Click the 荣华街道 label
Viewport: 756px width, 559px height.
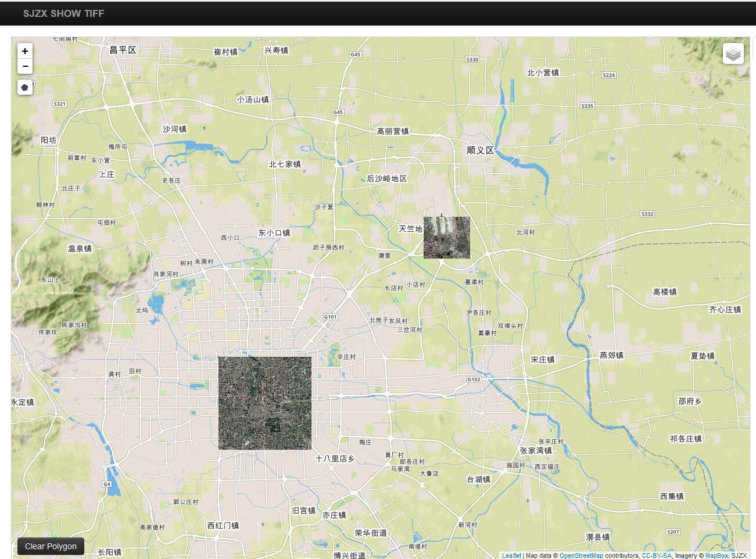pos(371,533)
